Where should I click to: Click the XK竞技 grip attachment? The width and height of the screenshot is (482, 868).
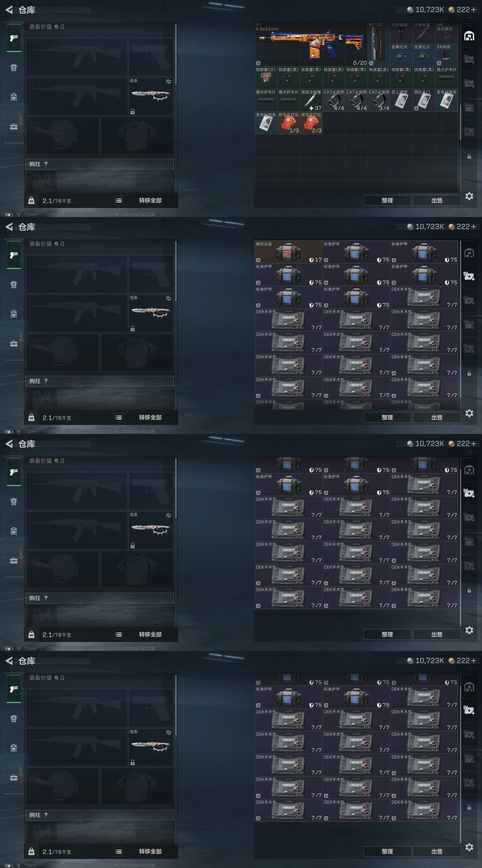pyautogui.click(x=447, y=55)
